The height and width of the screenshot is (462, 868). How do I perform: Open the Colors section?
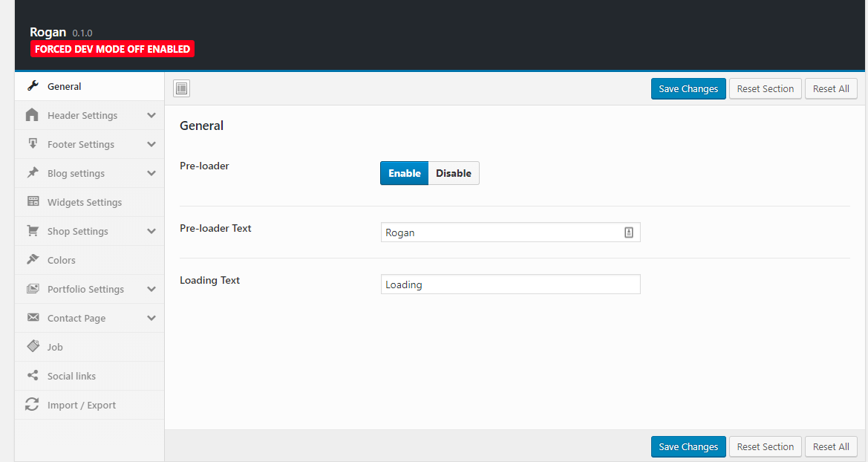tap(61, 260)
